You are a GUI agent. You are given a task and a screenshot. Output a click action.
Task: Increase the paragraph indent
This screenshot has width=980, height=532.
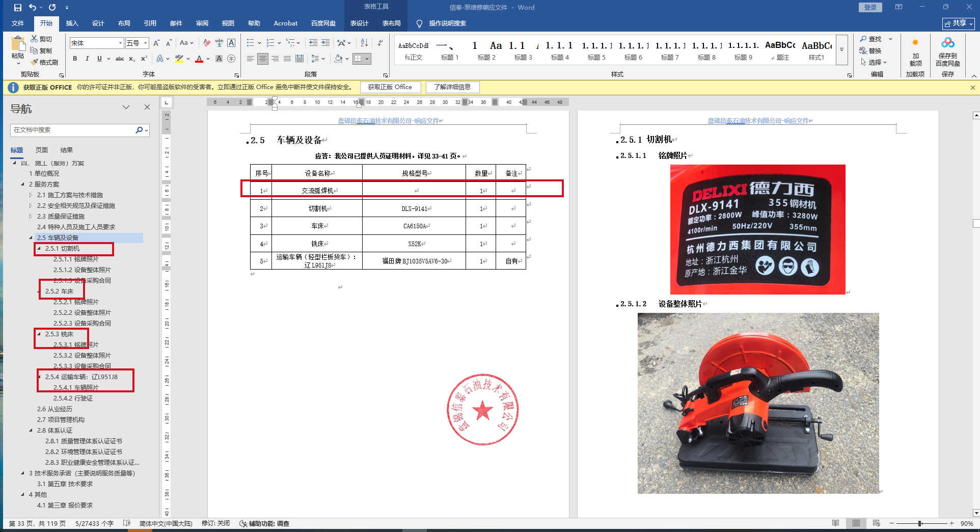(x=325, y=43)
